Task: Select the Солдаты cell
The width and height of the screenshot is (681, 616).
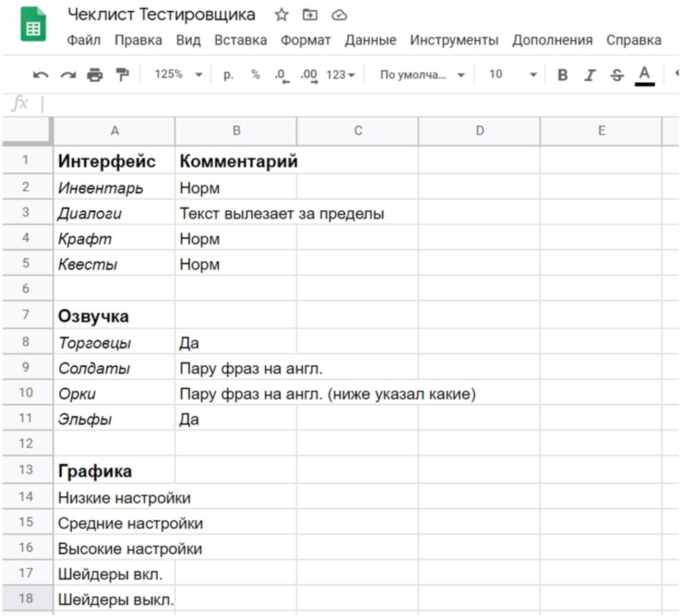Action: [114, 367]
